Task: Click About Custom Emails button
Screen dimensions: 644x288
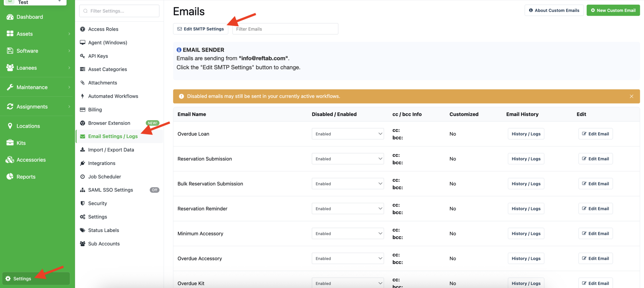Action: tap(554, 10)
